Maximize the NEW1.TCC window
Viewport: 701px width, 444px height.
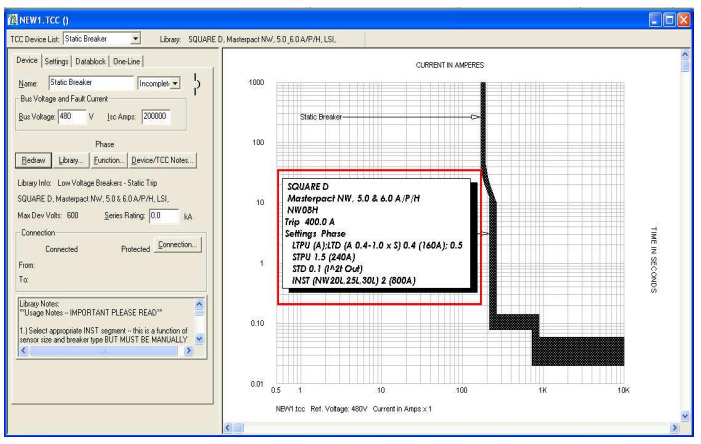[669, 20]
